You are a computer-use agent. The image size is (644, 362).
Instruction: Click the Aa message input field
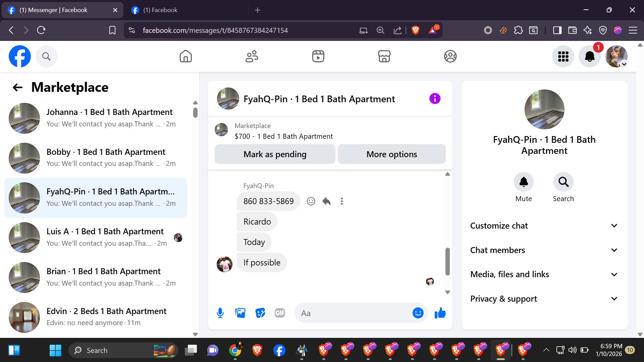(352, 313)
